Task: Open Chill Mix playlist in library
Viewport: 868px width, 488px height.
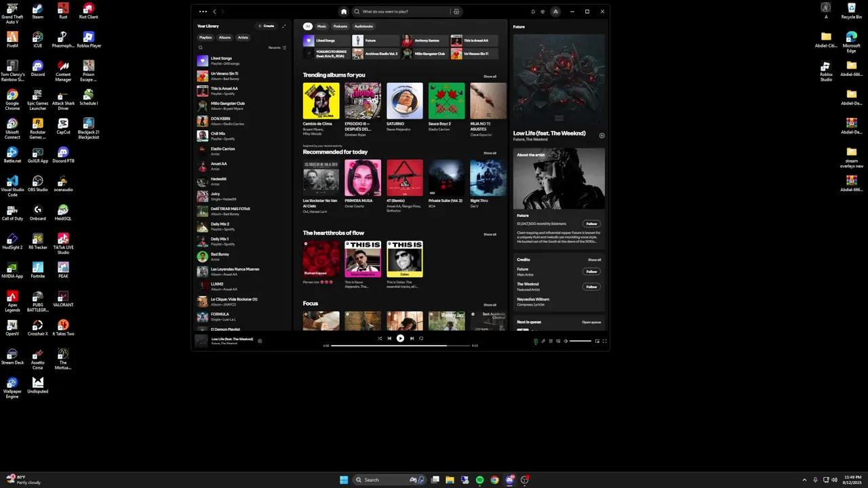Action: [x=242, y=136]
